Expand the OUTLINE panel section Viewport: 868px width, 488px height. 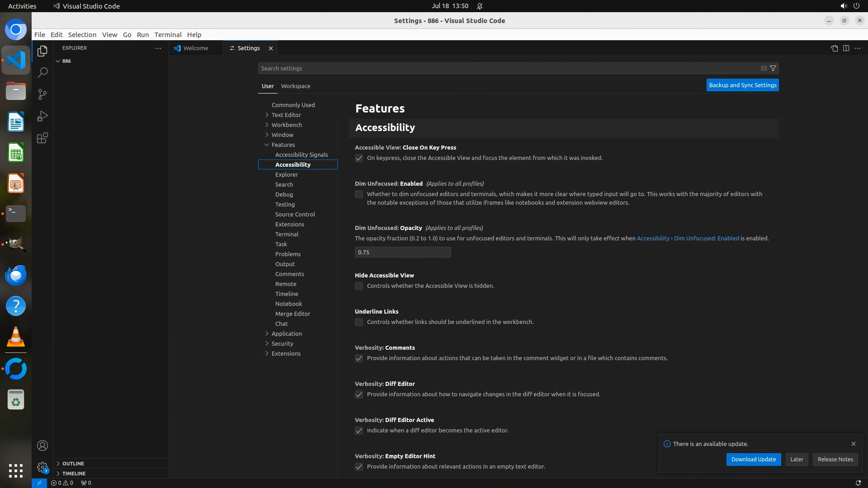coord(73,464)
